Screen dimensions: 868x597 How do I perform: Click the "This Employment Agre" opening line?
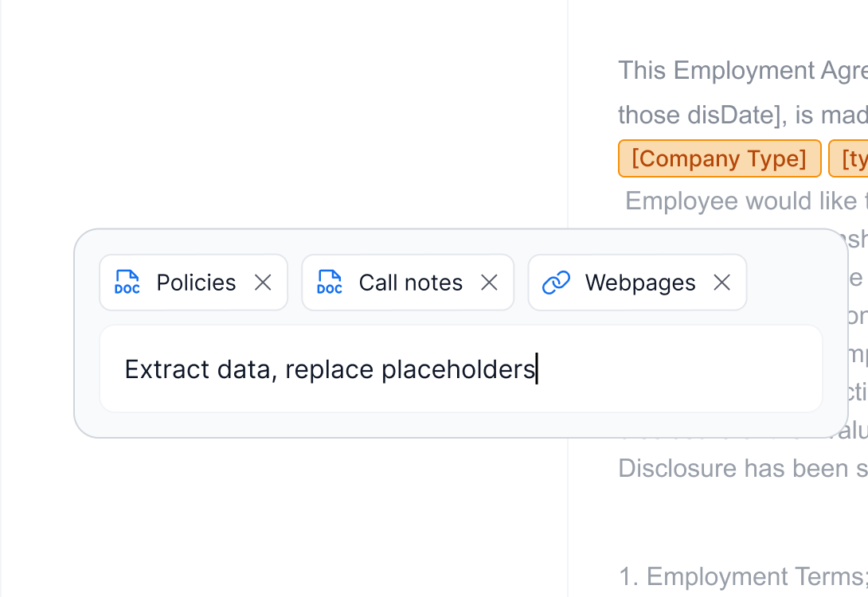tap(742, 71)
